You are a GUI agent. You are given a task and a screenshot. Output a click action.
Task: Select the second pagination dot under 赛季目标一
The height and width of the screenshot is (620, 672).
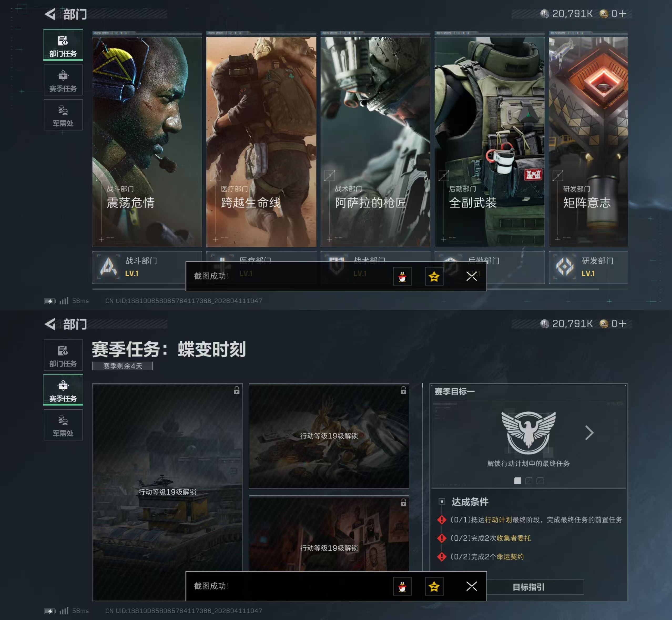[528, 481]
